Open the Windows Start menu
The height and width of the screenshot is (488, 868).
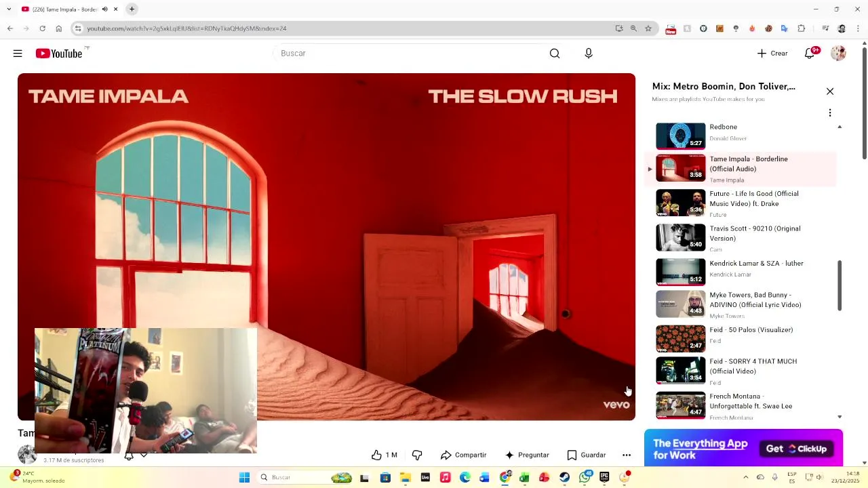pos(244,477)
